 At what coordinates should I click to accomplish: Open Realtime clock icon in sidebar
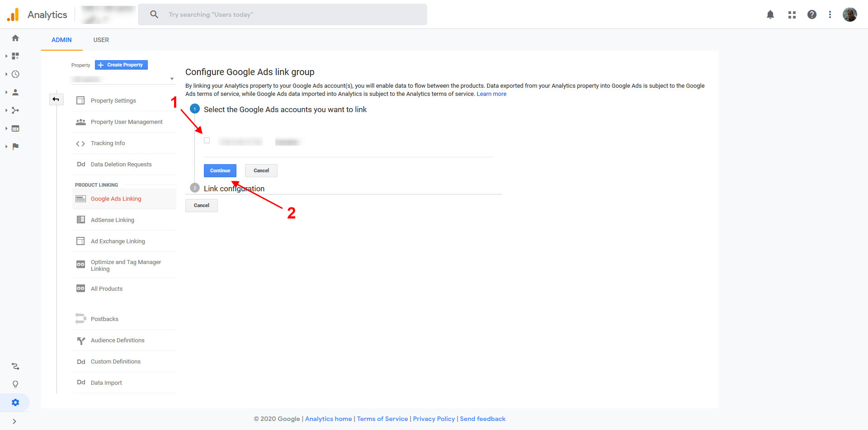(x=15, y=74)
